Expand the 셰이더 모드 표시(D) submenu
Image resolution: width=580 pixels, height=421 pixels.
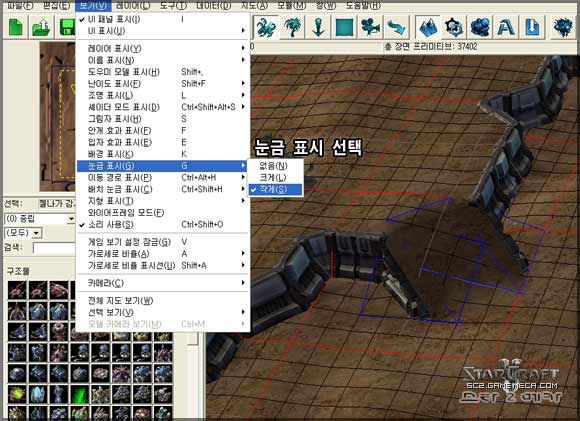163,107
